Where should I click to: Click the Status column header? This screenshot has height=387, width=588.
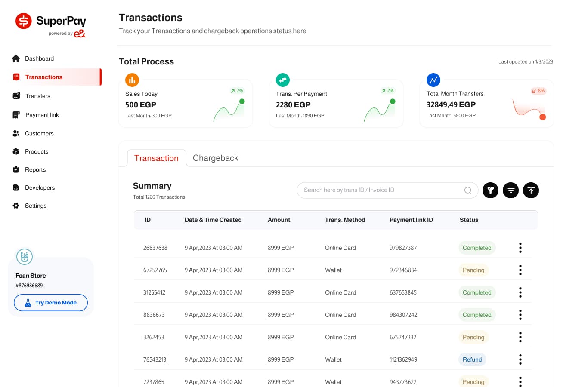(469, 220)
